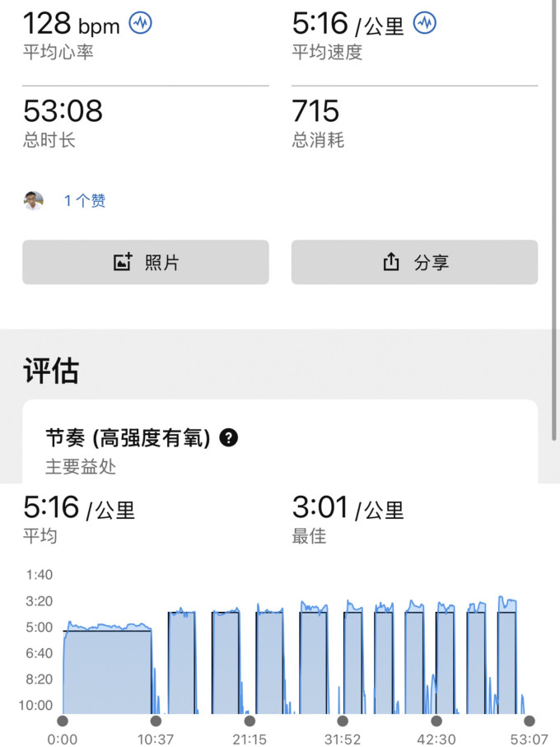Image resolution: width=560 pixels, height=747 pixels.
Task: Click the vertical scrollbar thumb on right edge
Action: [554, 219]
